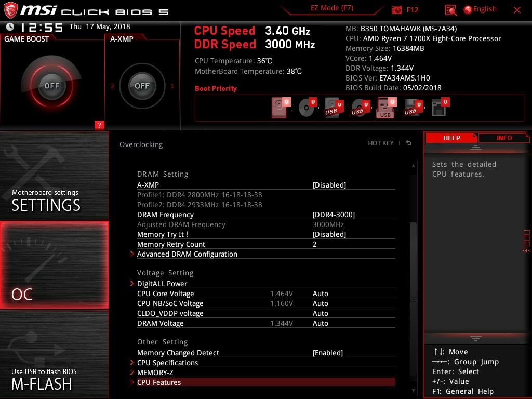Screen dimensions: 532x399
Task: Select the CD/DVD boot priority icon
Action: pos(308,108)
